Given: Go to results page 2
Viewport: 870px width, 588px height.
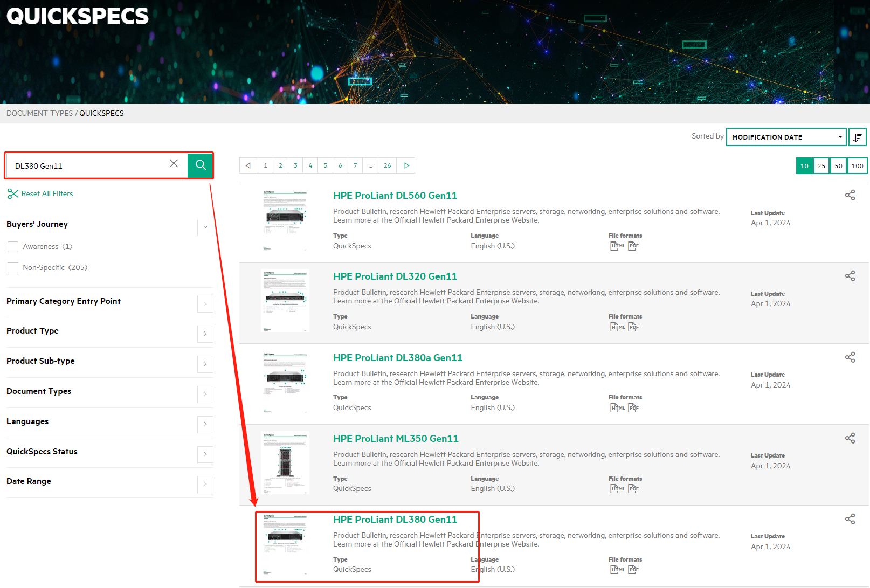Looking at the screenshot, I should point(280,165).
